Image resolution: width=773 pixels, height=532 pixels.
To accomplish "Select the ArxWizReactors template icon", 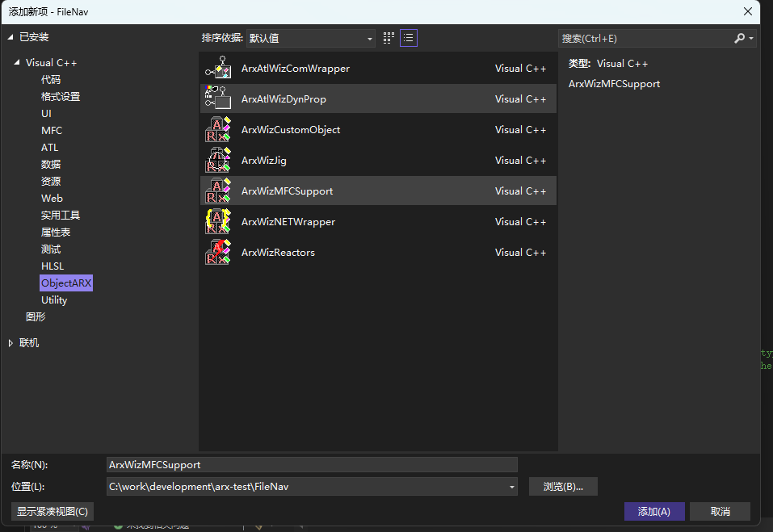I will click(218, 253).
